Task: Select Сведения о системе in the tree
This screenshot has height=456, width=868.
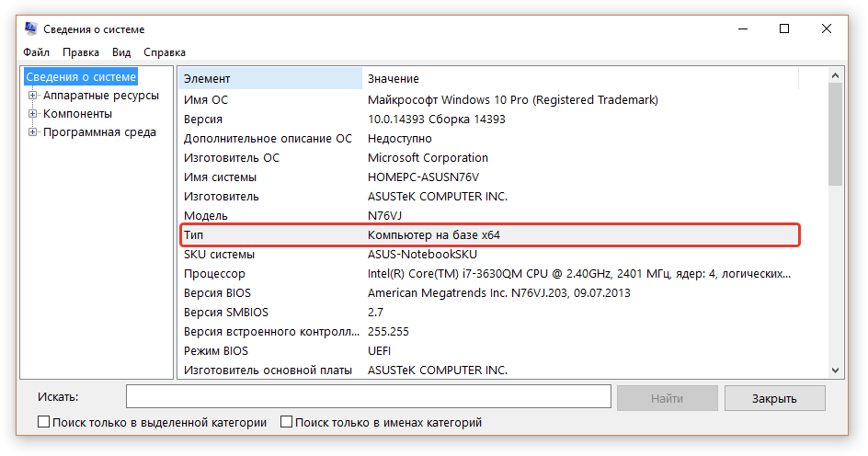Action: tap(81, 77)
